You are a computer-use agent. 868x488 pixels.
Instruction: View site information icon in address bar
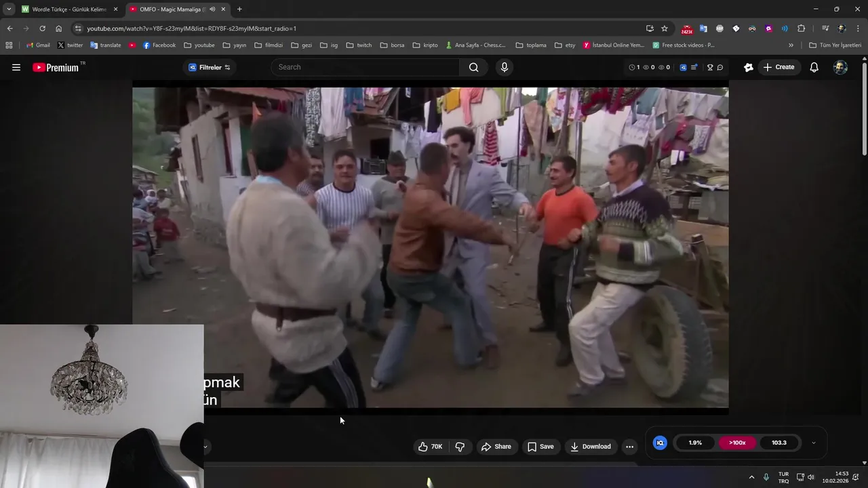coord(78,28)
